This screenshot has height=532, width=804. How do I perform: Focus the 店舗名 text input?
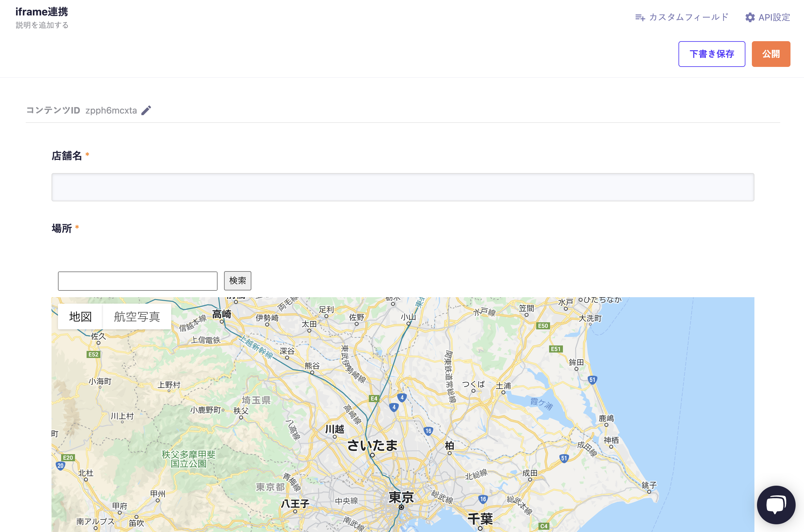402,187
